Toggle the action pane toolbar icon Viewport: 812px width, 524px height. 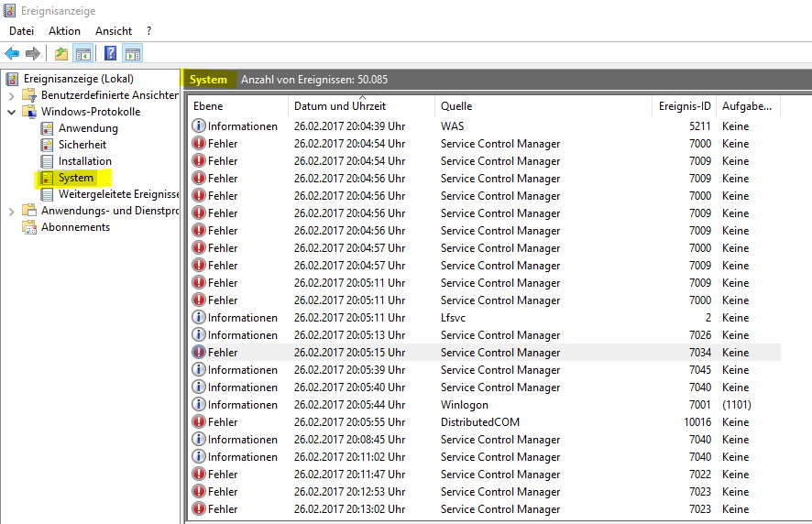133,53
